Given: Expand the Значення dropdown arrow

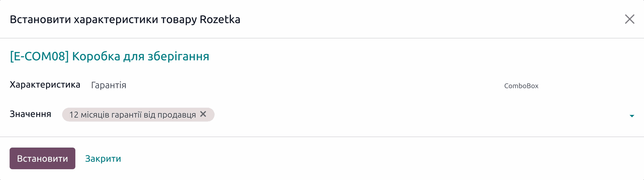Looking at the screenshot, I should (x=632, y=116).
